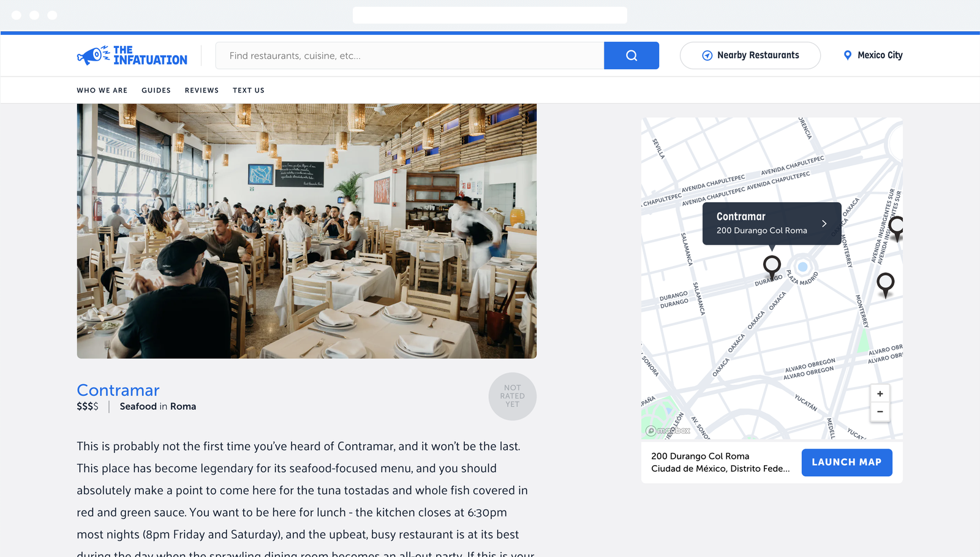Click the Not Rated Yet badge

point(513,396)
